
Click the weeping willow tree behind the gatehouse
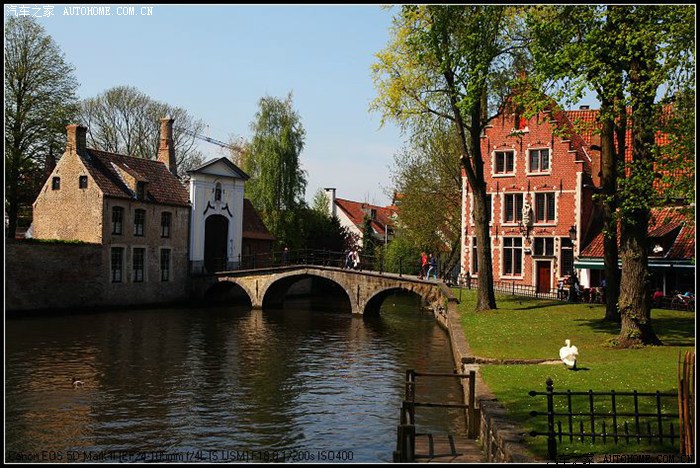[275, 160]
